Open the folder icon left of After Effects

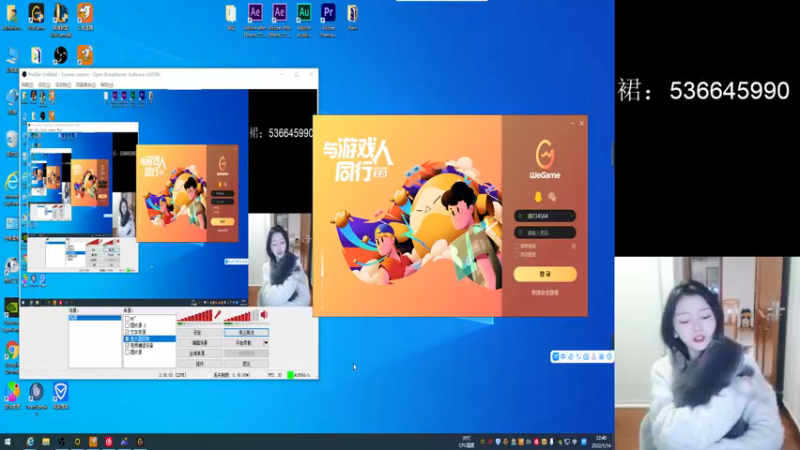231,16
